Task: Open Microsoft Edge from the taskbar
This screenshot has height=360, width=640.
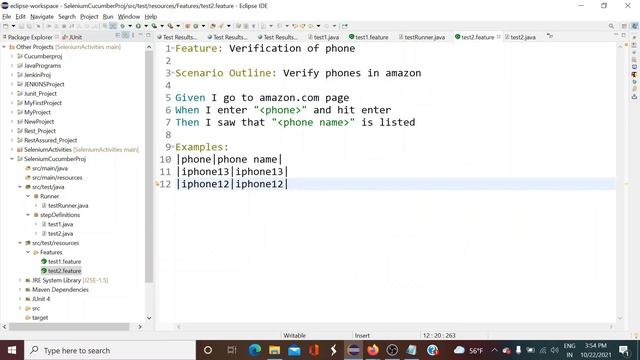Action: click(x=255, y=350)
